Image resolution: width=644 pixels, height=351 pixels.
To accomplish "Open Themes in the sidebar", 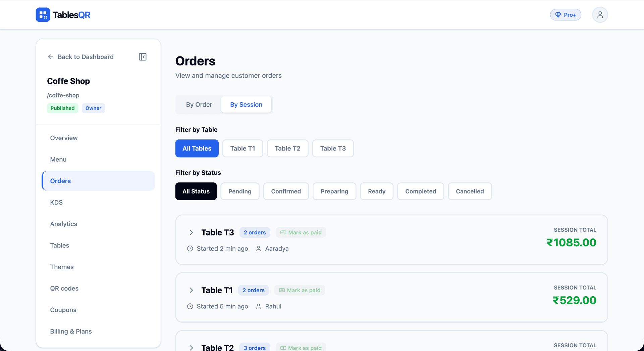I will (x=98, y=267).
